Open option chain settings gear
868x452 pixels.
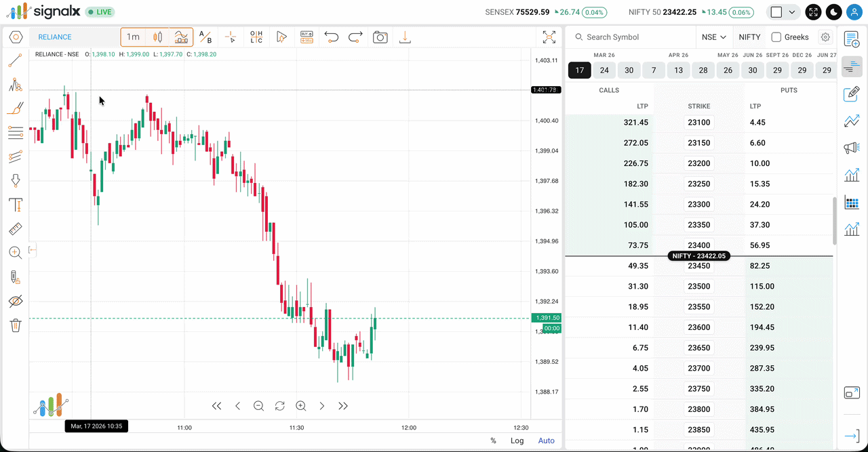coord(825,37)
